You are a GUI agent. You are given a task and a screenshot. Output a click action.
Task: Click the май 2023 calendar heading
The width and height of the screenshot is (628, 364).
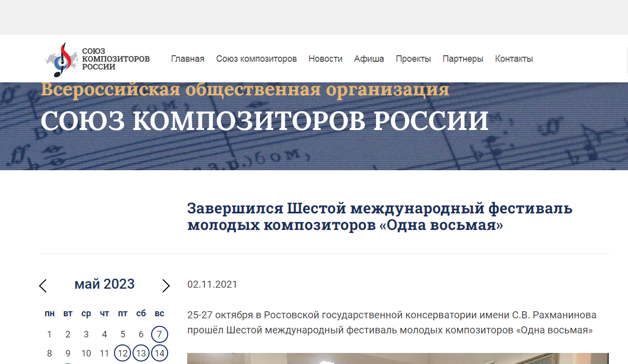coord(104,284)
